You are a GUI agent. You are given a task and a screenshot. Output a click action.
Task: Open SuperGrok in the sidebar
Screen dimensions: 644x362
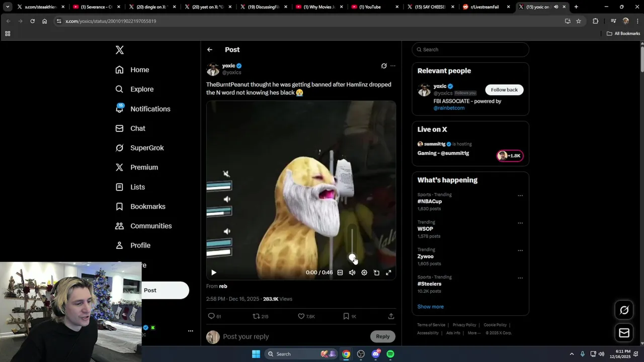coord(139,148)
